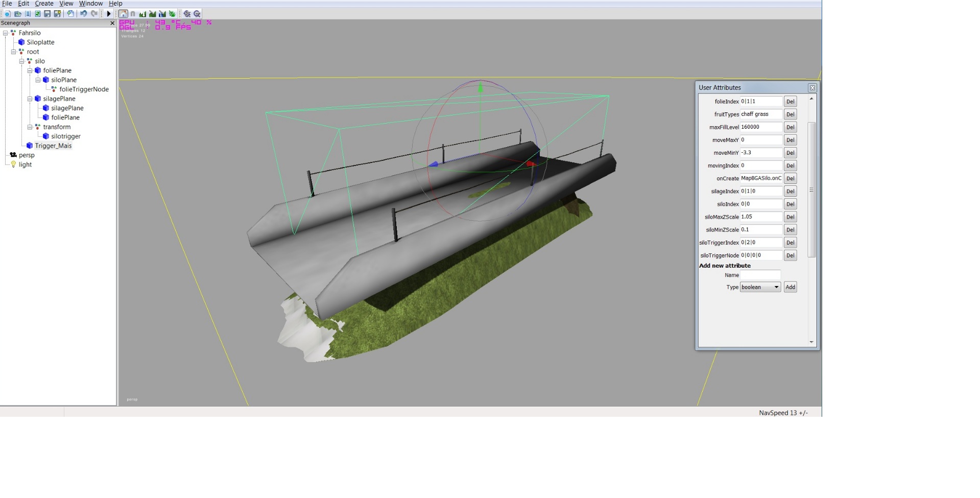980x498 pixels.
Task: Select the terrain detail texture paint icon
Action: pos(152,14)
